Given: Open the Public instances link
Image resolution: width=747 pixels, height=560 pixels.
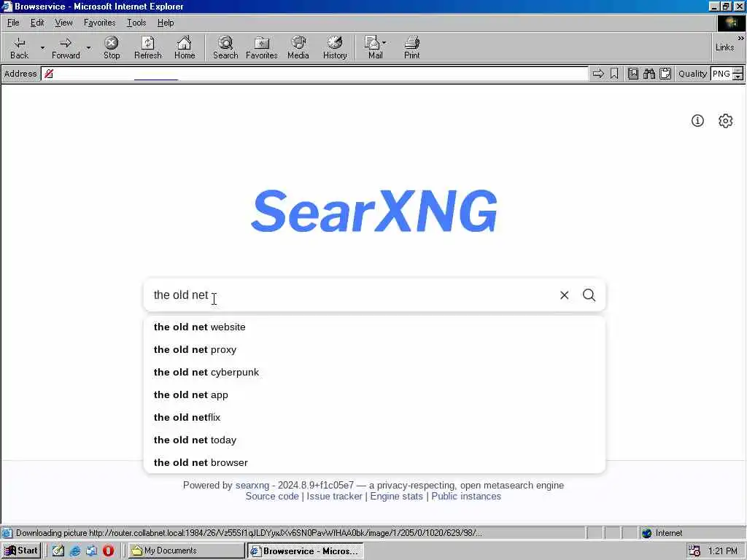Looking at the screenshot, I should (x=466, y=496).
